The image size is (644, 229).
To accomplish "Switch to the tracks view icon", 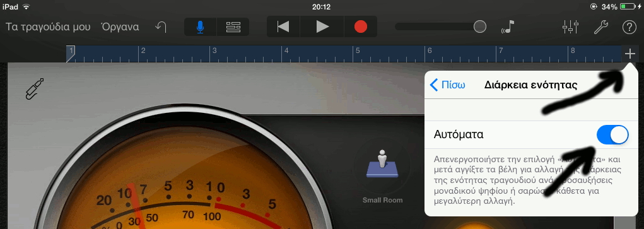I will tap(233, 27).
